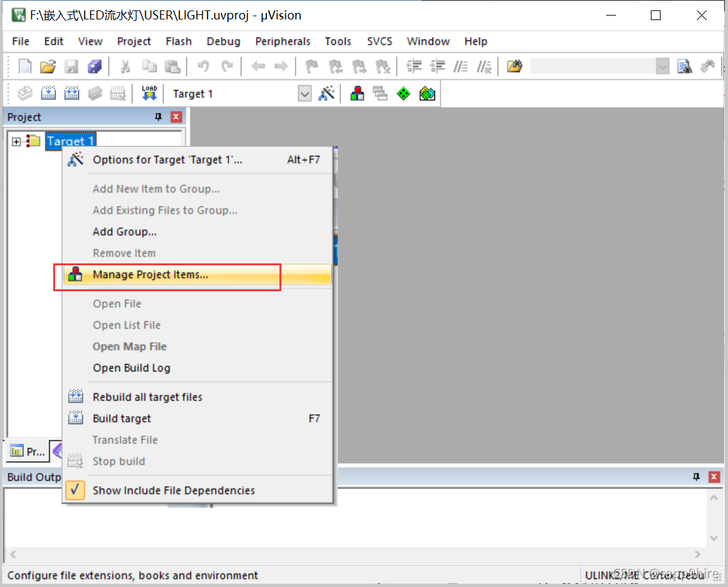Click Build Output scroll down arrow
Viewport: 728px width, 587px height.
point(714,539)
